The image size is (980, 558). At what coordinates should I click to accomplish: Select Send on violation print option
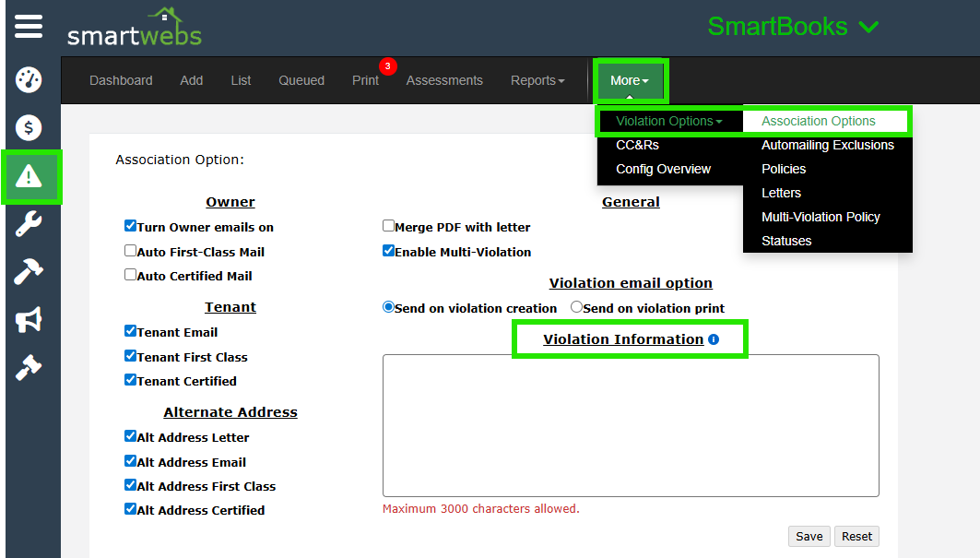pyautogui.click(x=577, y=307)
